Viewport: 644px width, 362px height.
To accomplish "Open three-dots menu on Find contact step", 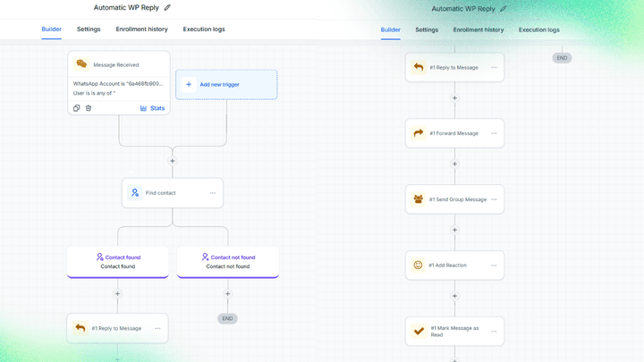I will (x=213, y=193).
